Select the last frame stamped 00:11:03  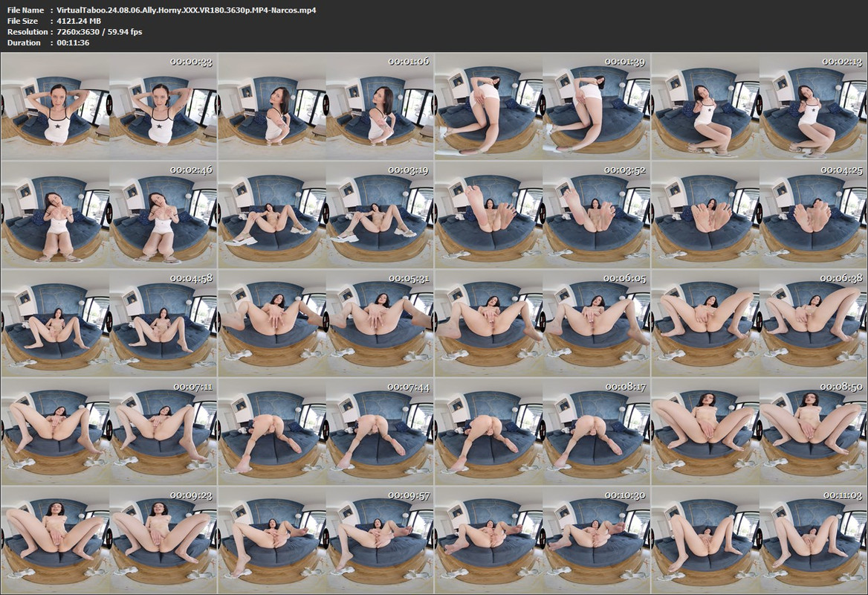tap(759, 540)
